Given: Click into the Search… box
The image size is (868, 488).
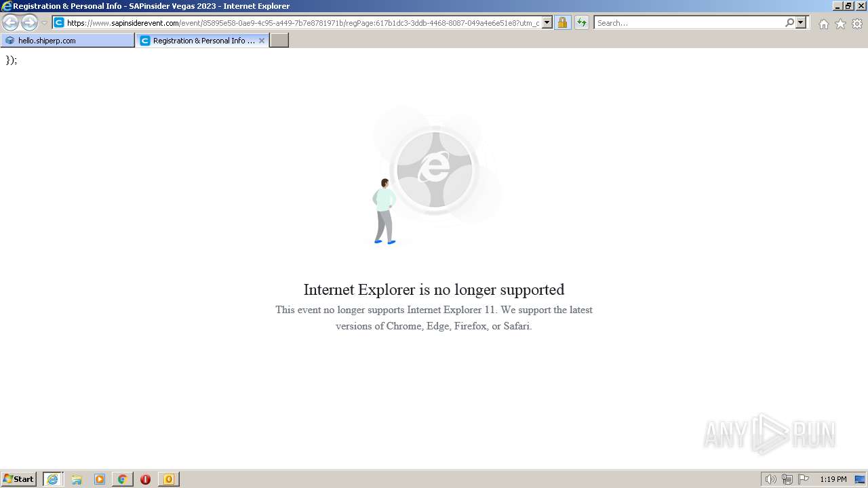Looking at the screenshot, I should pos(689,23).
